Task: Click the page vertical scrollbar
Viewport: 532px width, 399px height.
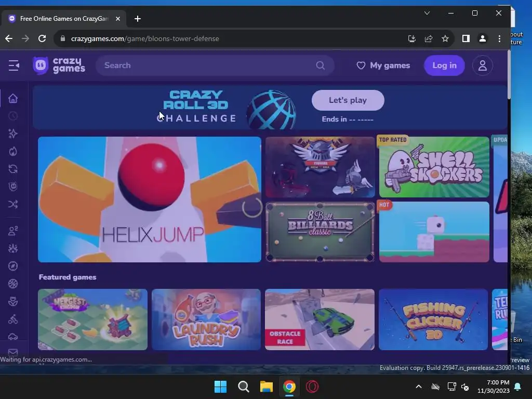Action: [x=509, y=75]
